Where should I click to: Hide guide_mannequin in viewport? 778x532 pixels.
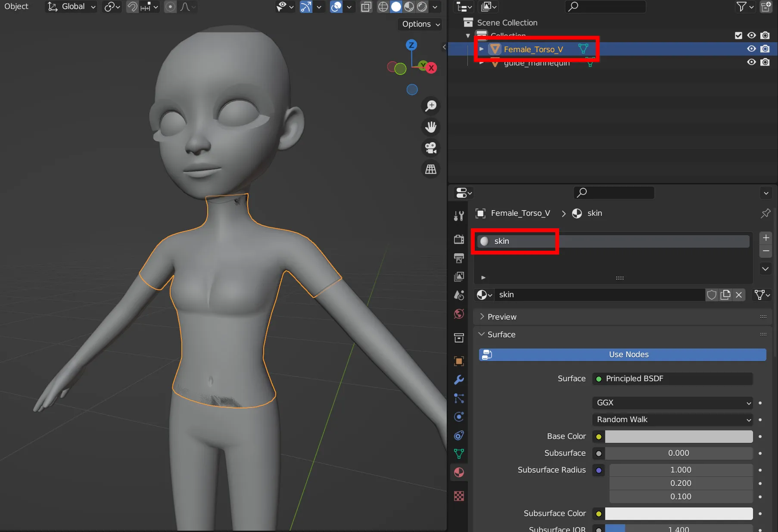[x=751, y=62]
